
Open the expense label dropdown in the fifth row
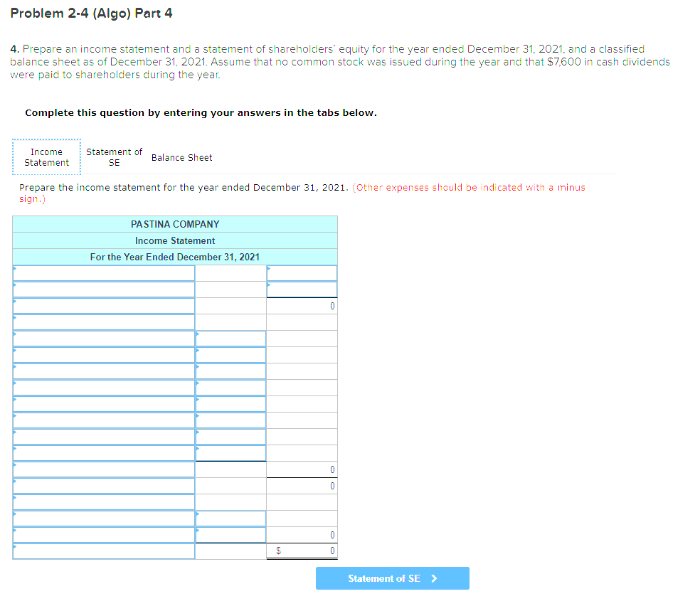pyautogui.click(x=104, y=338)
